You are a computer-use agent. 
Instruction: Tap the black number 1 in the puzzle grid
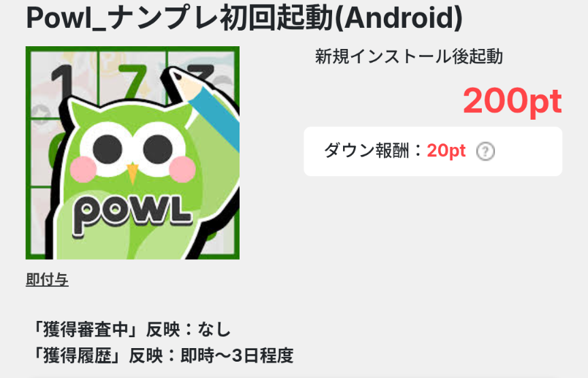[63, 84]
